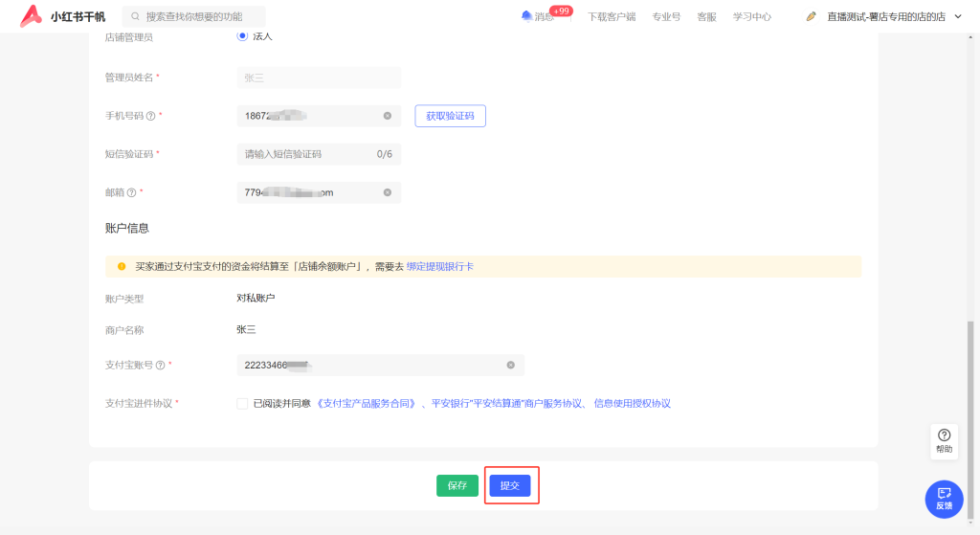Clear the 手机号码 field with its x icon
The height and width of the screenshot is (535, 980).
pos(388,116)
